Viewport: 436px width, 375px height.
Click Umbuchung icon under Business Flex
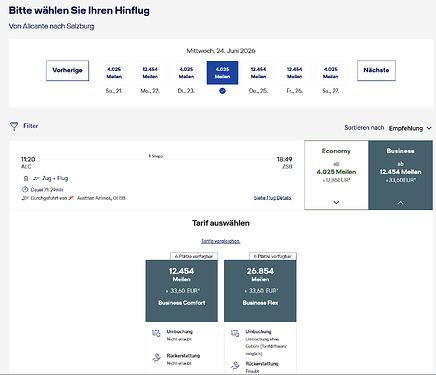(x=235, y=333)
